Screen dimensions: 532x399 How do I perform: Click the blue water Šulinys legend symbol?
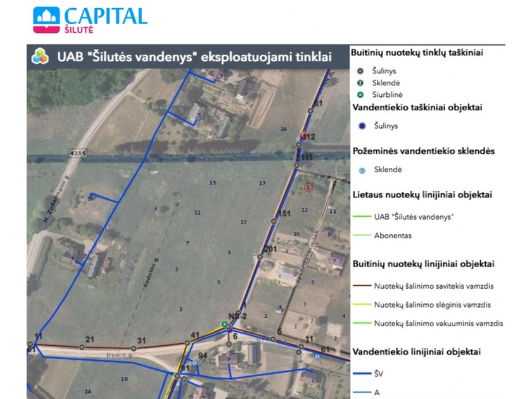(362, 126)
